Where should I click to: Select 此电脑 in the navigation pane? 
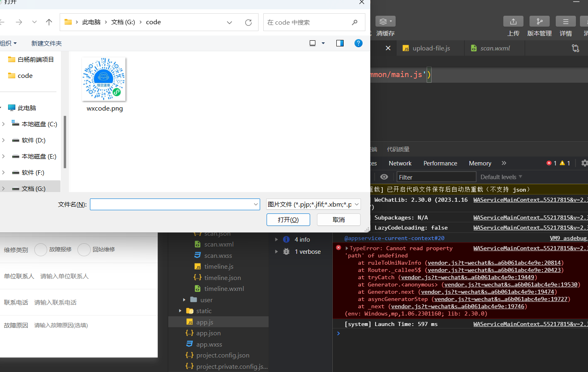click(23, 108)
